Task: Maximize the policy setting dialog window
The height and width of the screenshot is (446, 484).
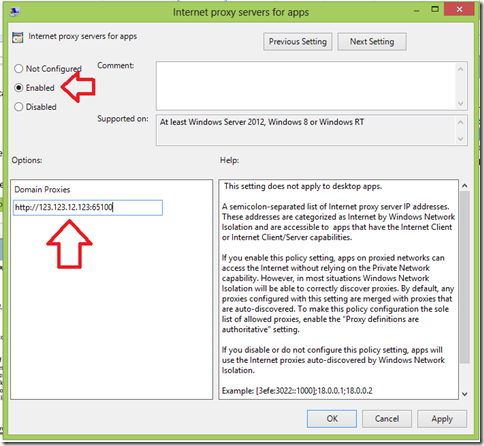Action: pyautogui.click(x=435, y=9)
